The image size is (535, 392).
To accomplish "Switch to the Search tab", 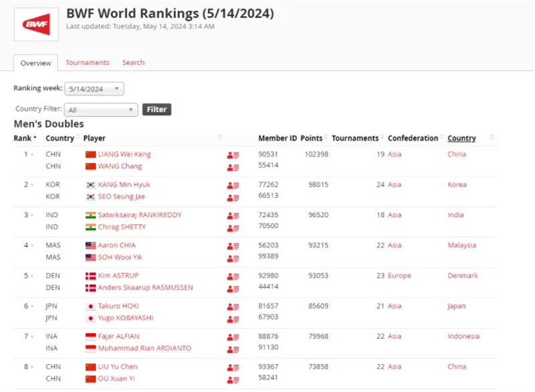I will click(133, 62).
